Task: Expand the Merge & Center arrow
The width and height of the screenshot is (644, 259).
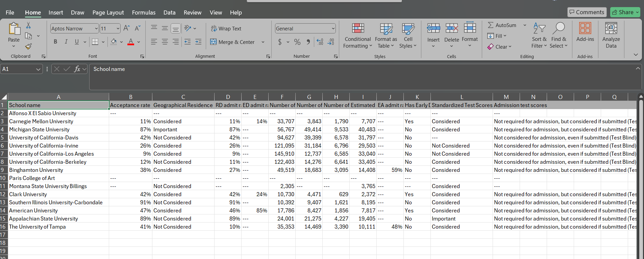Action: tap(263, 42)
